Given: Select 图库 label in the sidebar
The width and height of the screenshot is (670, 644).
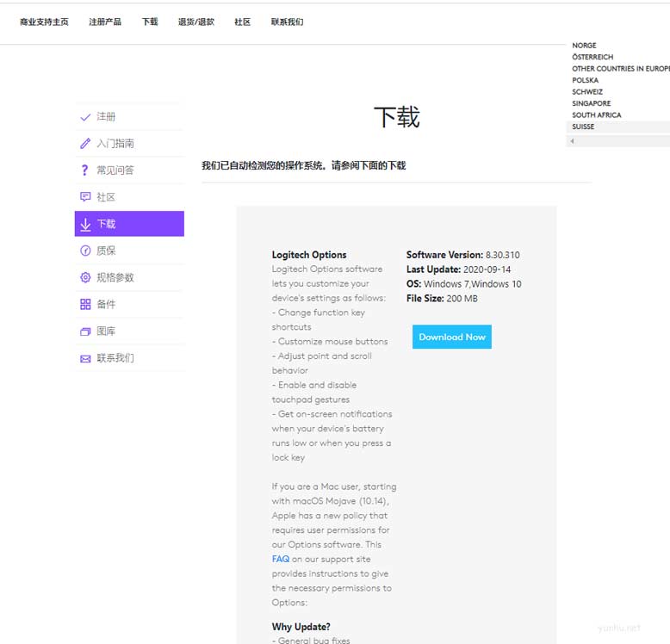Looking at the screenshot, I should pyautogui.click(x=106, y=331).
